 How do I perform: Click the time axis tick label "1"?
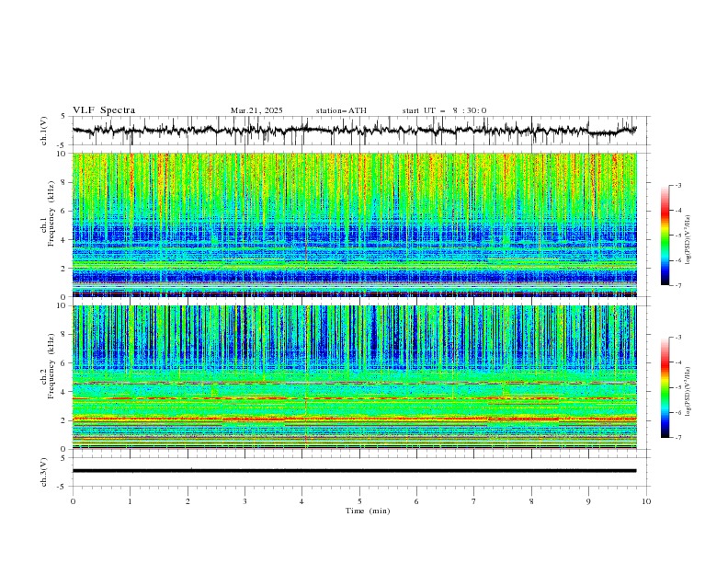tap(130, 501)
